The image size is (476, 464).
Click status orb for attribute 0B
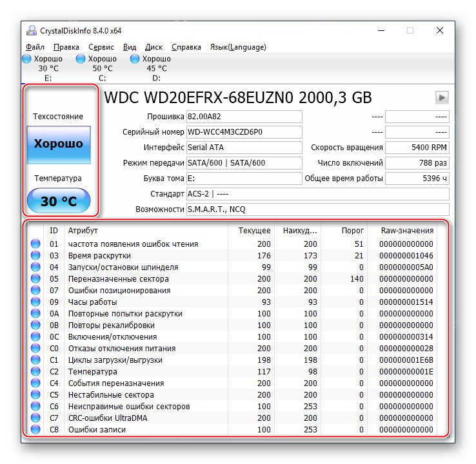[35, 325]
